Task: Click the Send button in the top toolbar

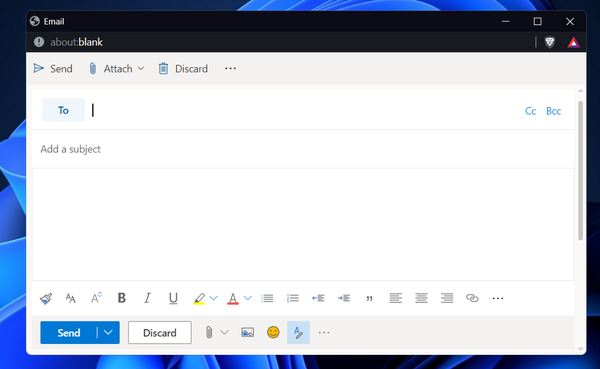Action: [x=53, y=69]
